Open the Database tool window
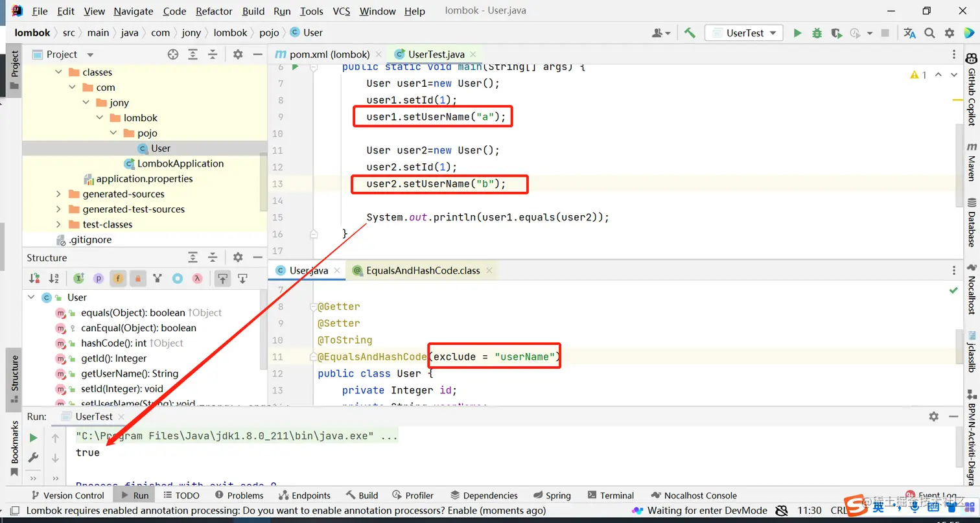Screen dimensions: 980x523 coord(972,222)
